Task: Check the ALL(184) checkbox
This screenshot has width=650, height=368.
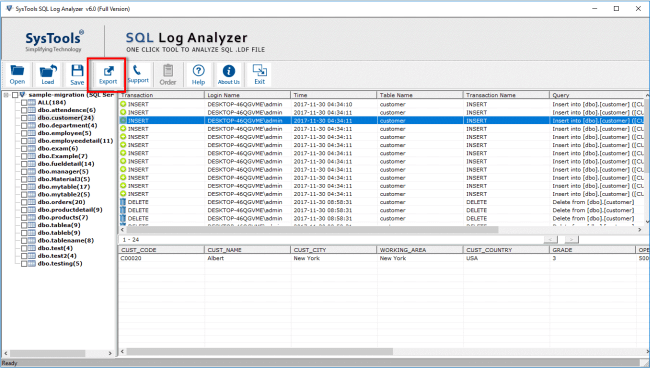Action: click(24, 103)
